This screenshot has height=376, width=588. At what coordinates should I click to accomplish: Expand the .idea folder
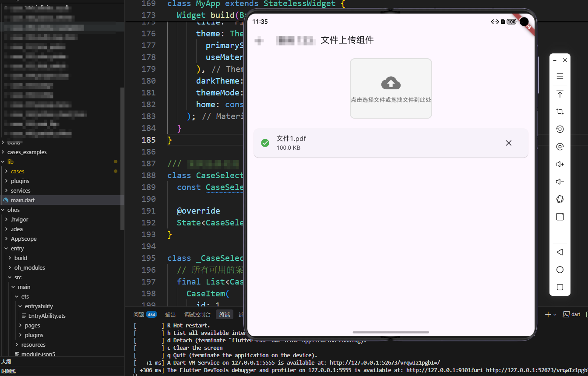click(17, 229)
